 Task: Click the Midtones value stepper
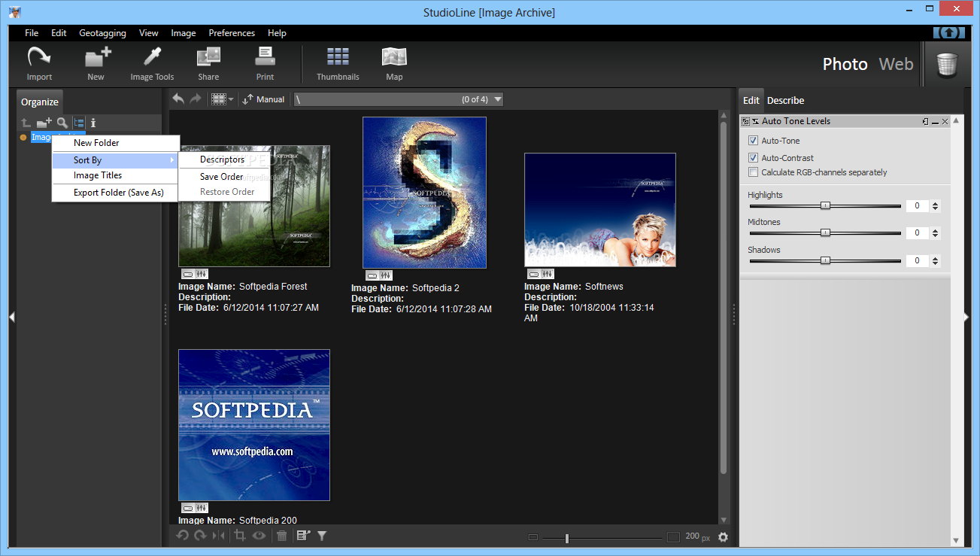click(x=935, y=233)
